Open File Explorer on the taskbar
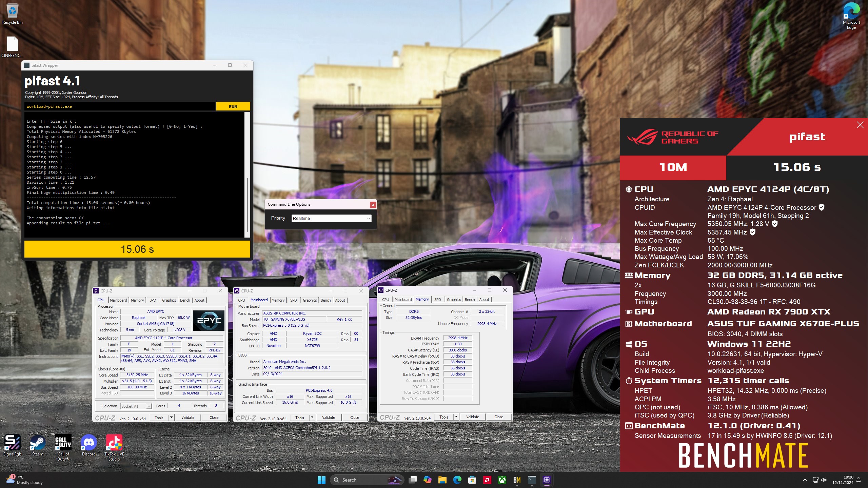 442,480
